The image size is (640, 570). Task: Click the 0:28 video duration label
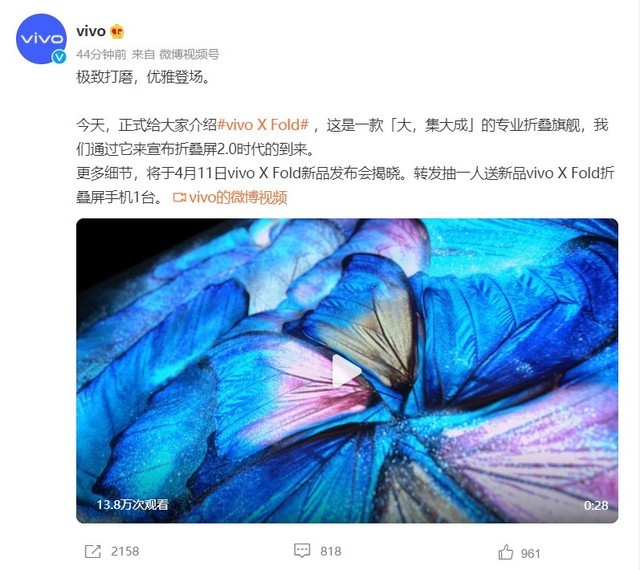tap(596, 505)
